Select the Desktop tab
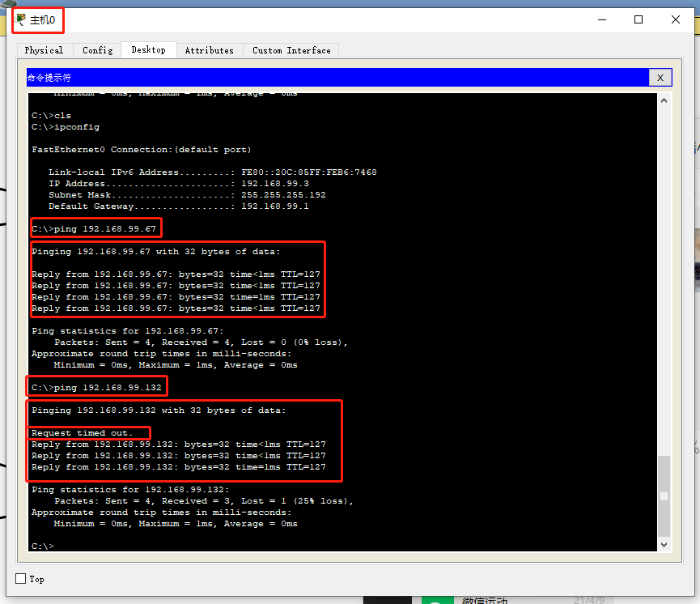The width and height of the screenshot is (700, 604). [148, 50]
